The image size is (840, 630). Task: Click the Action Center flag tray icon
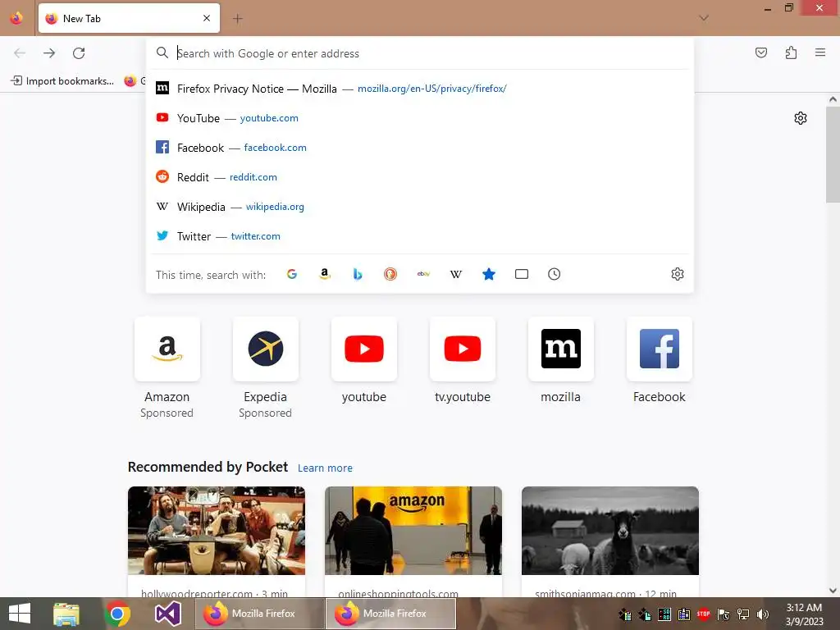click(724, 614)
